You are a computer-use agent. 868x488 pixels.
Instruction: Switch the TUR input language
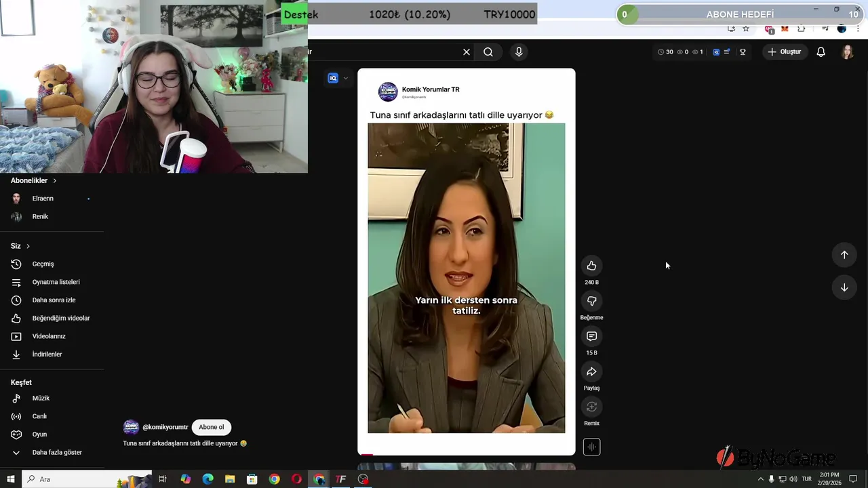pyautogui.click(x=807, y=479)
